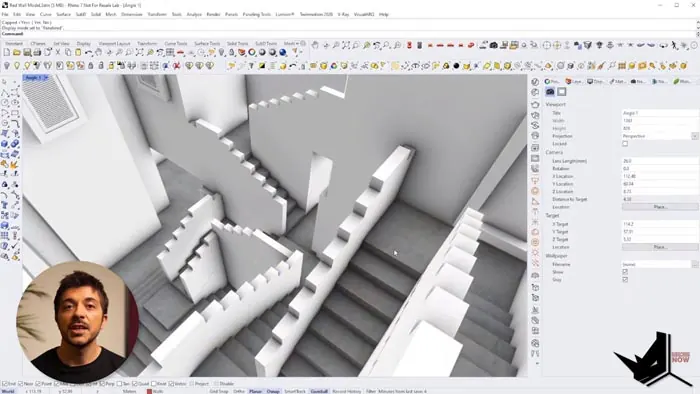This screenshot has height=394, width=700.
Task: Open the Projection dropdown
Action: point(695,136)
